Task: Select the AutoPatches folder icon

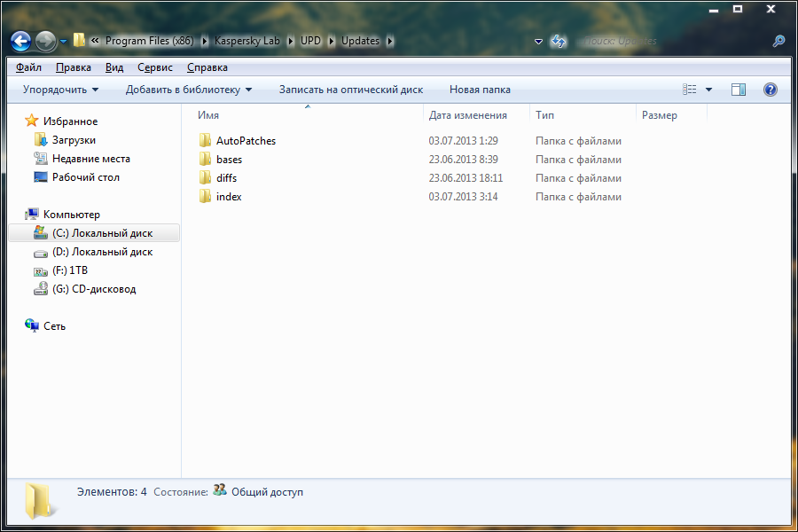Action: click(x=205, y=140)
